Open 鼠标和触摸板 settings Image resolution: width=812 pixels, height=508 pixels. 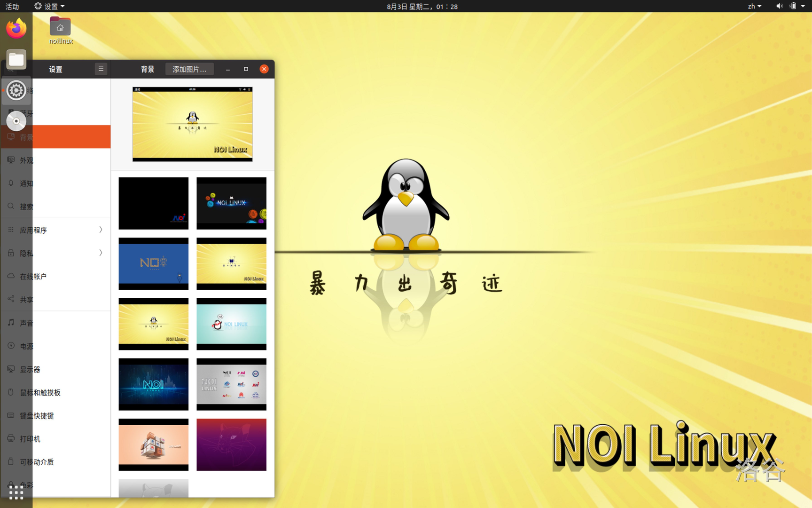click(x=55, y=392)
